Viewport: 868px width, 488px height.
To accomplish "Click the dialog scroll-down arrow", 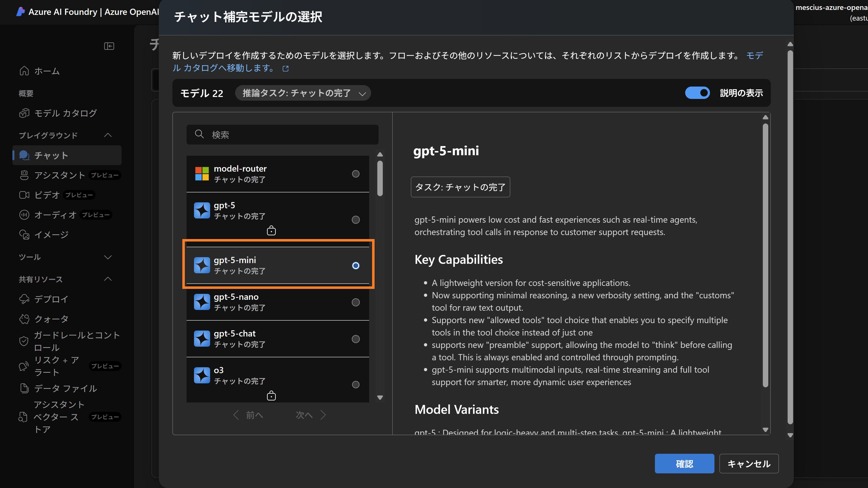I will click(x=790, y=435).
